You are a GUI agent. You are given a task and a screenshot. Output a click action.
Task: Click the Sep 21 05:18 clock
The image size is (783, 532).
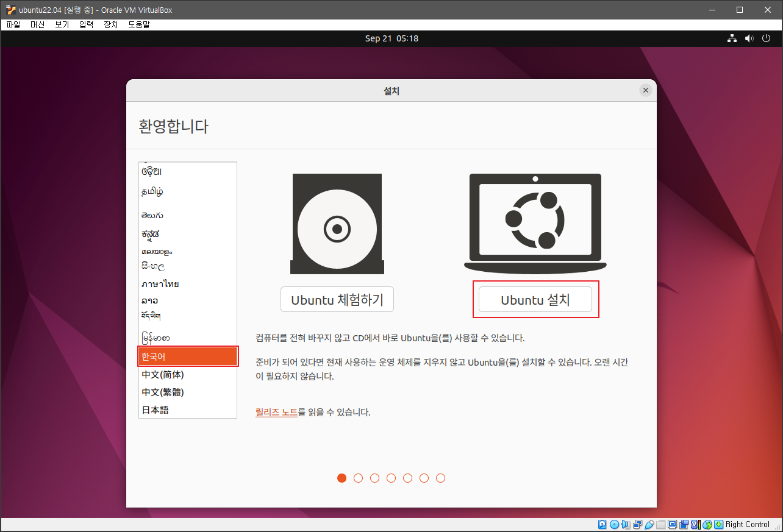[391, 38]
